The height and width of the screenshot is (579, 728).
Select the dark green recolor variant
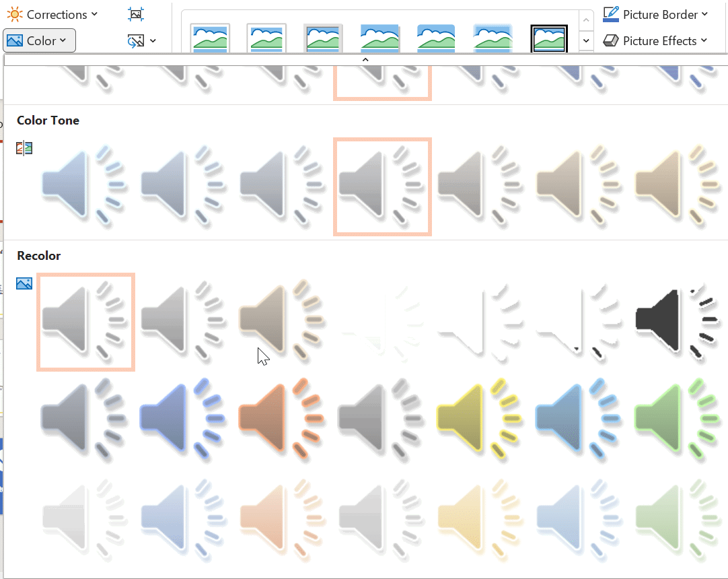tap(680, 417)
